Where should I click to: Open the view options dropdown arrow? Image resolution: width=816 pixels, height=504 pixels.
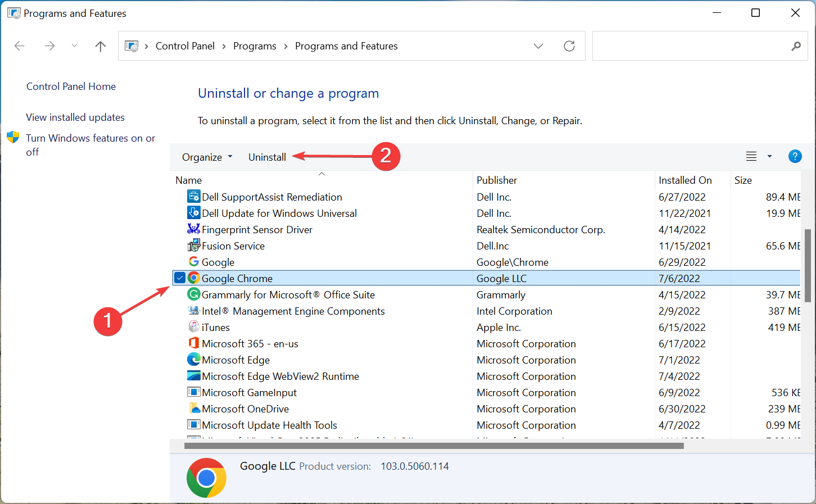pyautogui.click(x=769, y=156)
